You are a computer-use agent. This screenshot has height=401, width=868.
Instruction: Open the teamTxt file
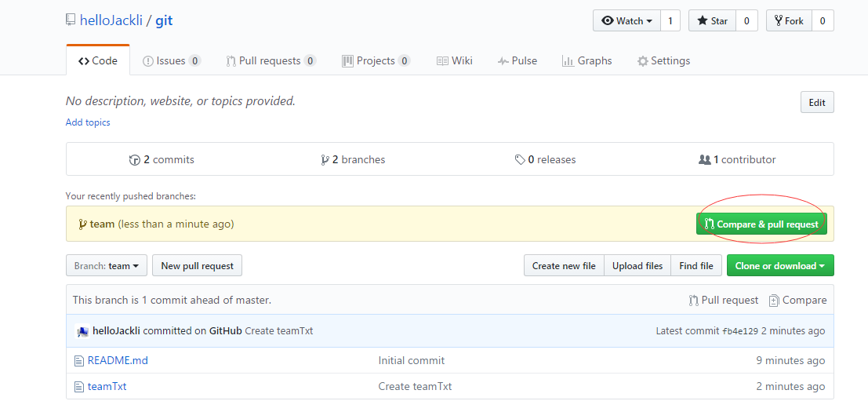[x=107, y=387]
